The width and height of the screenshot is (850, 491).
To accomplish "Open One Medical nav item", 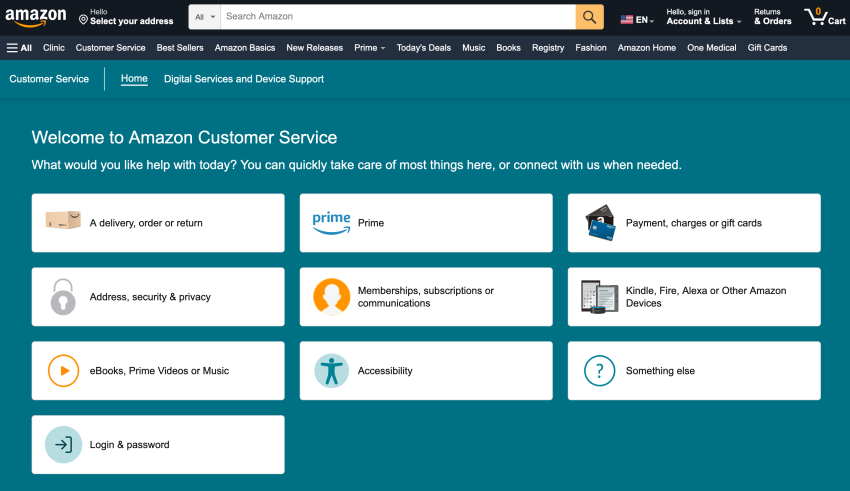I will [x=712, y=48].
